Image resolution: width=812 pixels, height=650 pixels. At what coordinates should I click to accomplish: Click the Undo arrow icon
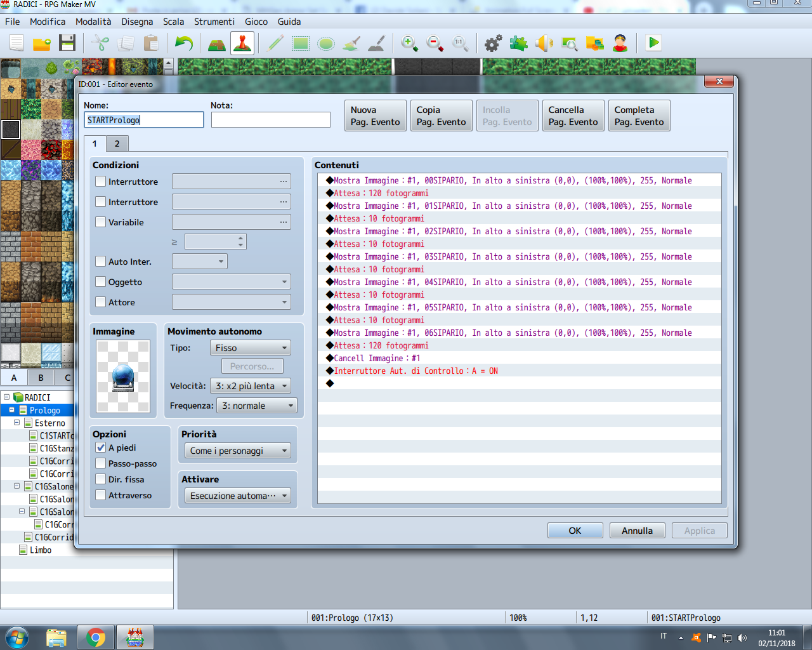click(184, 43)
